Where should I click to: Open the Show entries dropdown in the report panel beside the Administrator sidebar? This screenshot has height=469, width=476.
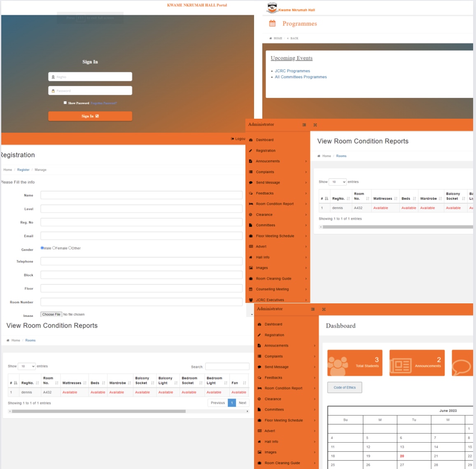coord(338,182)
